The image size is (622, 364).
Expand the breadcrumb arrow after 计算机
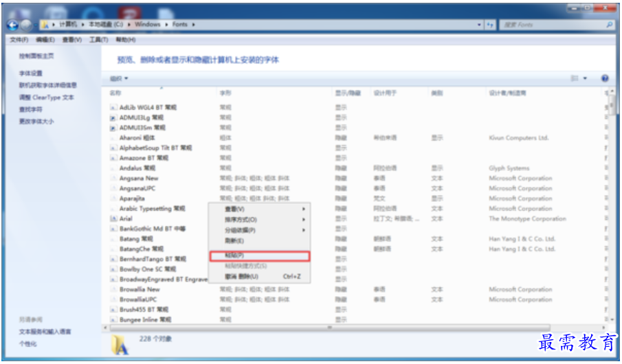(x=83, y=25)
